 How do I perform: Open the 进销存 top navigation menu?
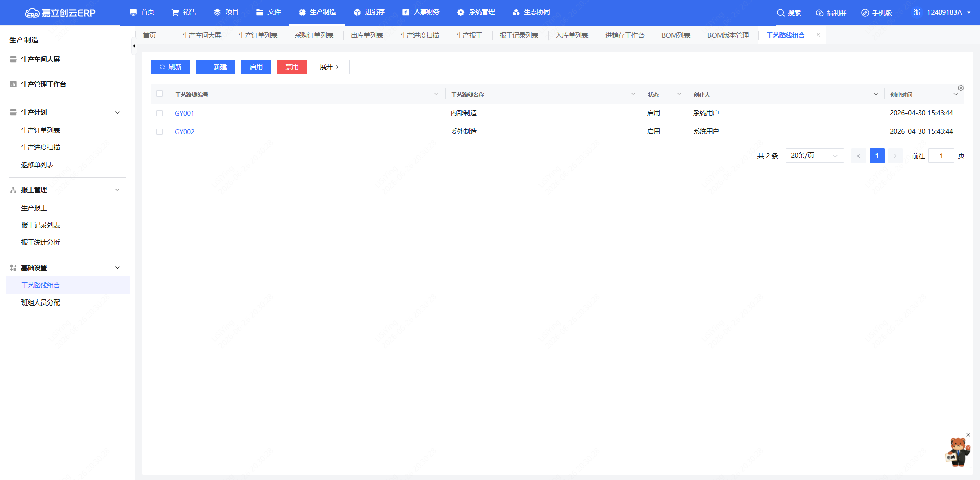[x=369, y=12]
